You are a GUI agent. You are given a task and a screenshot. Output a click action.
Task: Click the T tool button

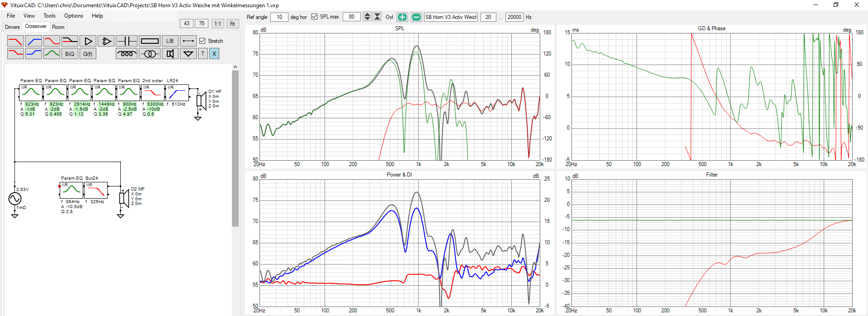tap(203, 54)
